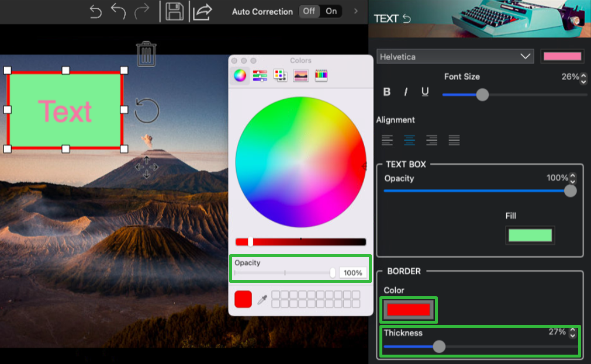Image resolution: width=591 pixels, height=364 pixels.
Task: Turn Auto Correction On
Action: tap(331, 11)
